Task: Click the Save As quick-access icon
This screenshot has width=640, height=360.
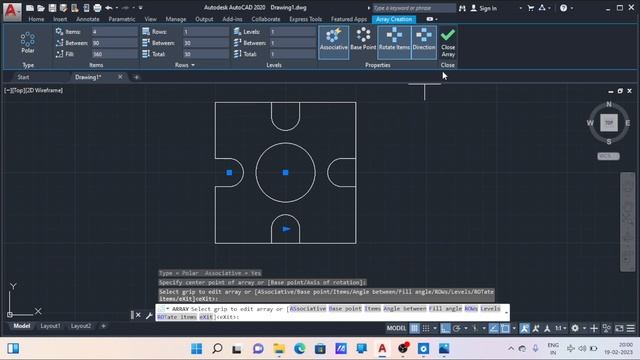Action: (x=63, y=8)
